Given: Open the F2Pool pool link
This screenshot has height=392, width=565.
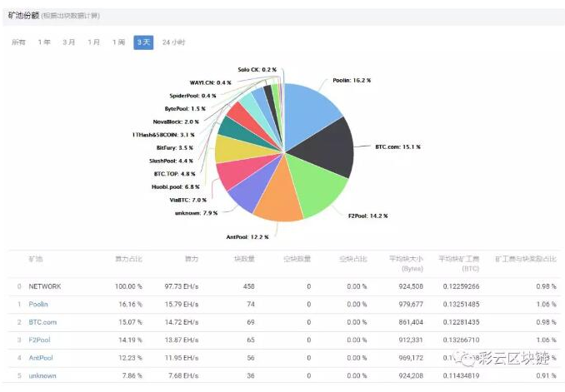Looking at the screenshot, I should [x=39, y=340].
